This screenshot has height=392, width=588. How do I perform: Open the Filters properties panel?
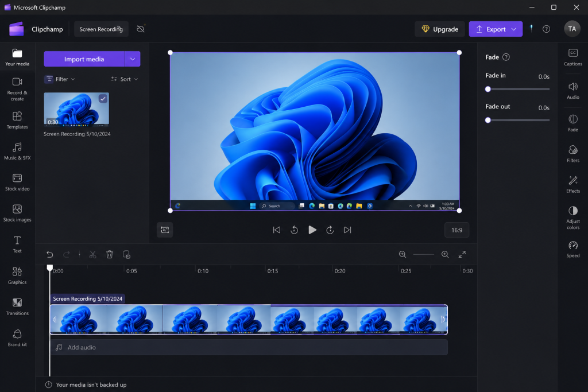(x=573, y=154)
